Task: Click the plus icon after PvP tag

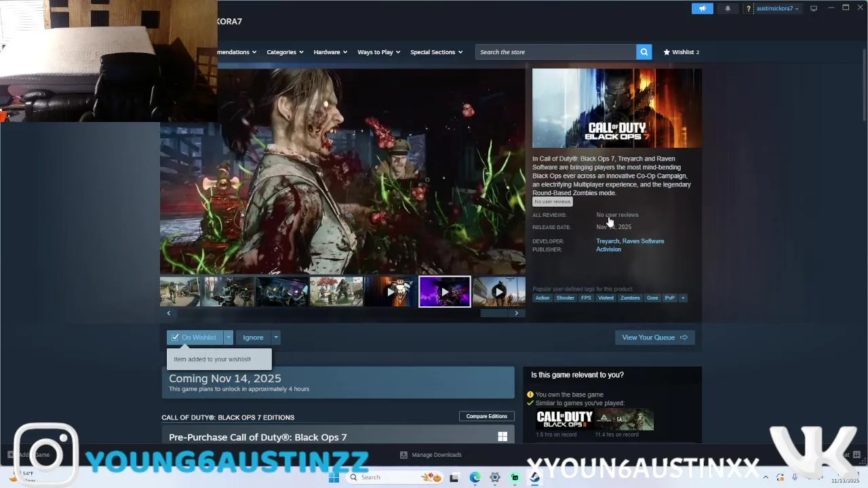Action: (683, 298)
